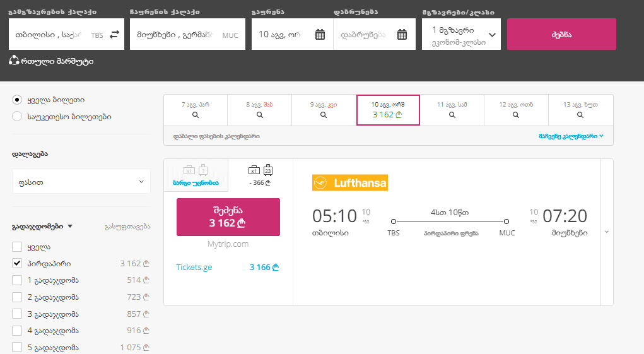644x354 pixels.
Task: Click the destination city Munich field
Action: click(187, 35)
